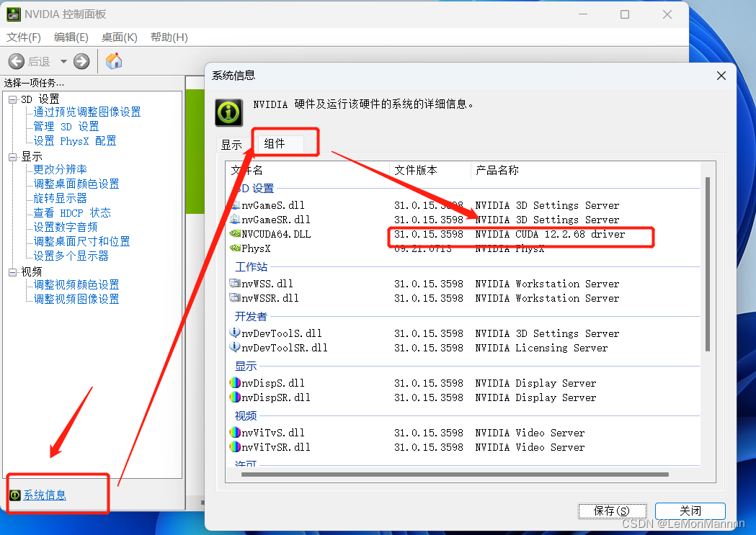
Task: Open 调整桌面尺寸和位置
Action: pos(82,242)
